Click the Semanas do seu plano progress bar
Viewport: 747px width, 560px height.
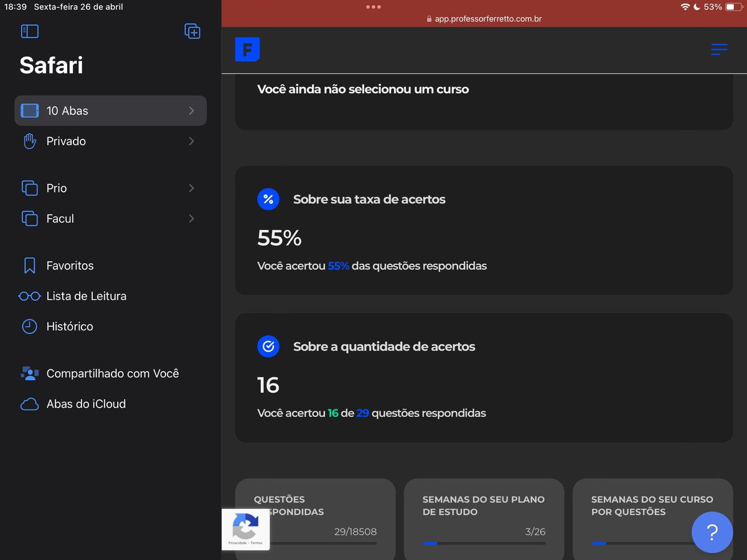[484, 543]
